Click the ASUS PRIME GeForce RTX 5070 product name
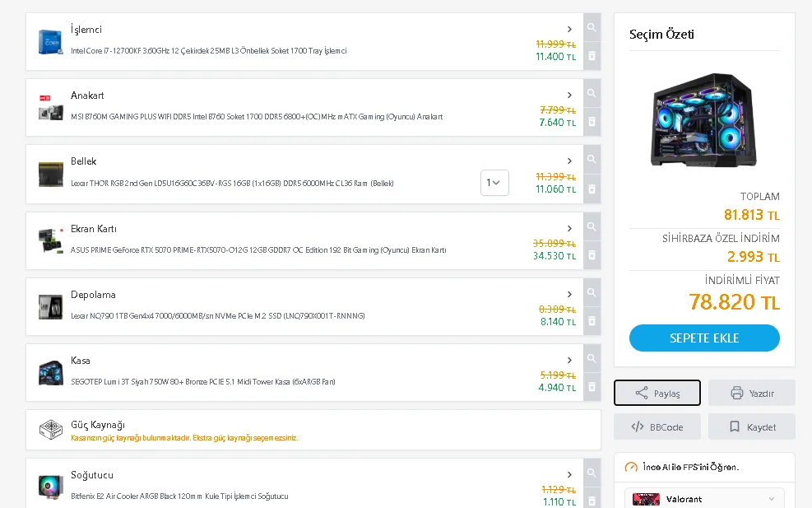 point(258,249)
